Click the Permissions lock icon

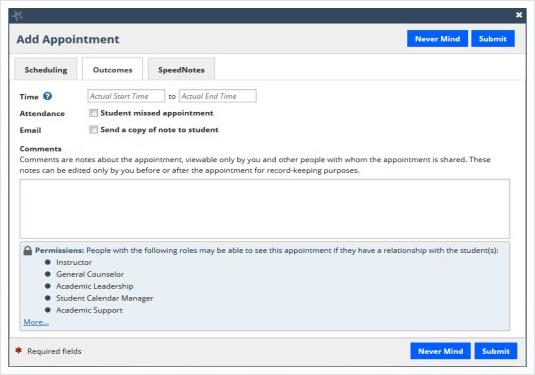click(28, 250)
